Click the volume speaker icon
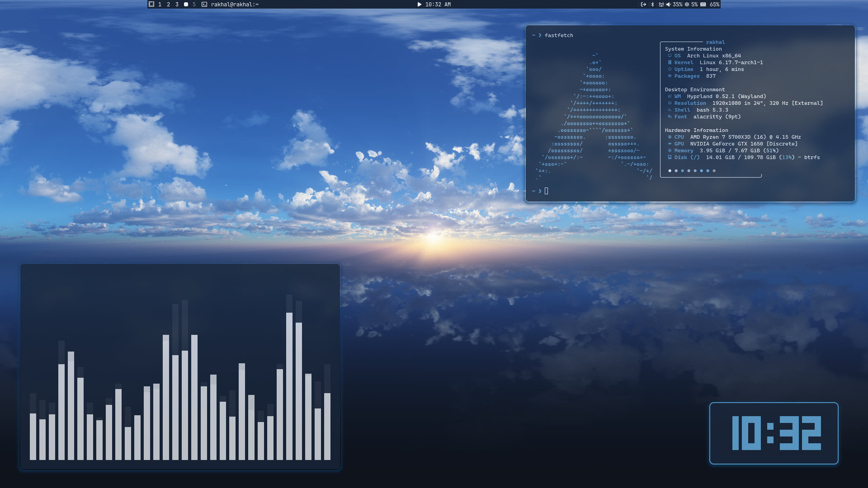 669,5
